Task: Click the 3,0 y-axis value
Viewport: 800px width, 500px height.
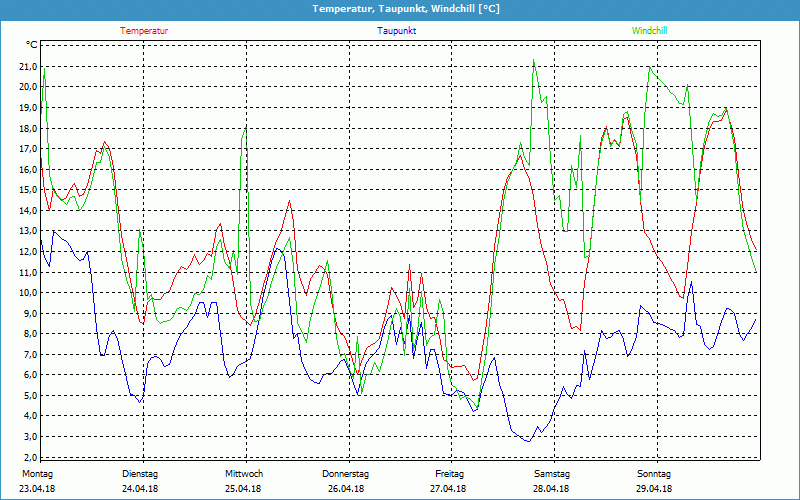Action: [31, 437]
